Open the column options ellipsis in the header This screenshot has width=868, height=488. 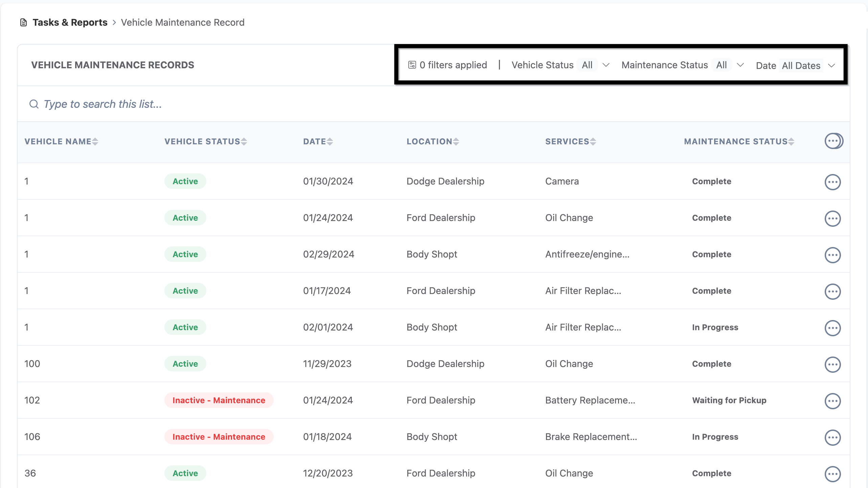pos(833,141)
